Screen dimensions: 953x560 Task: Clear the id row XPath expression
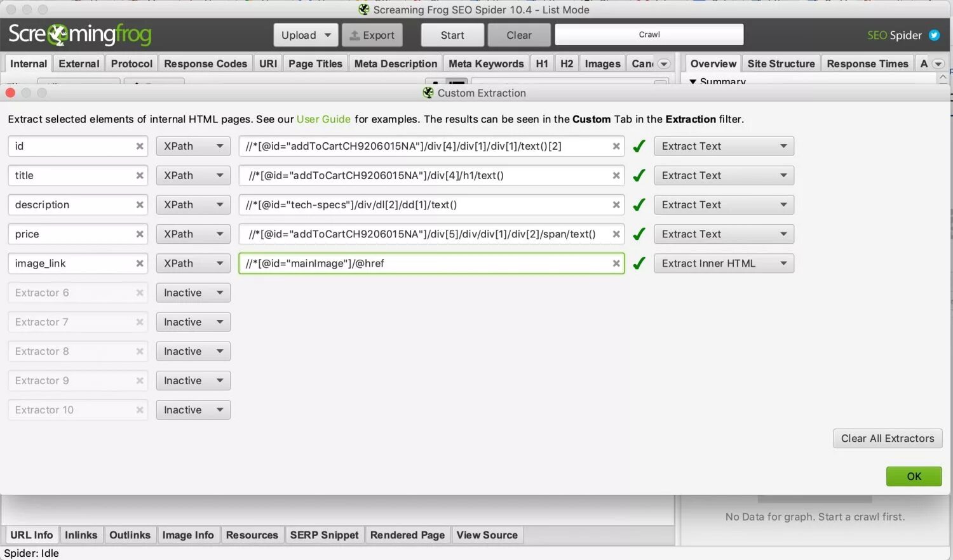click(616, 146)
